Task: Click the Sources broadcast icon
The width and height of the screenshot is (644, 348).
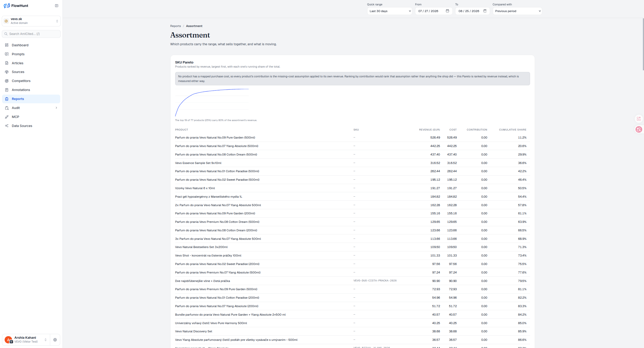Action: point(7,72)
